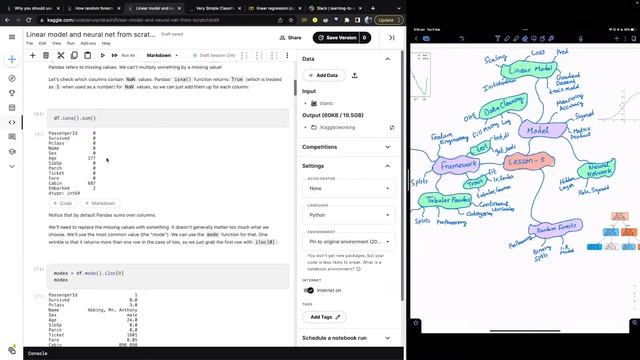Click the Run All fast-forward button
This screenshot has height=360, width=640.
tap(123, 55)
